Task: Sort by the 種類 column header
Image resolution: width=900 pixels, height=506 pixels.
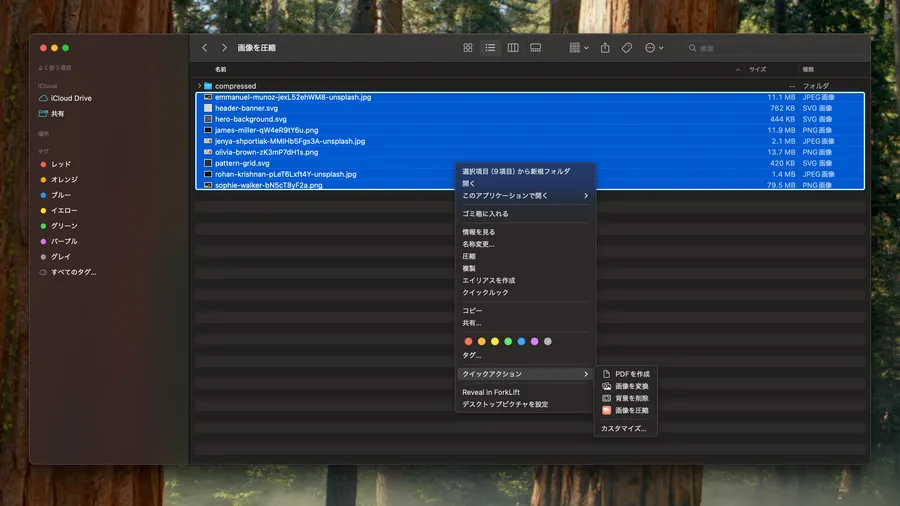Action: pos(808,69)
